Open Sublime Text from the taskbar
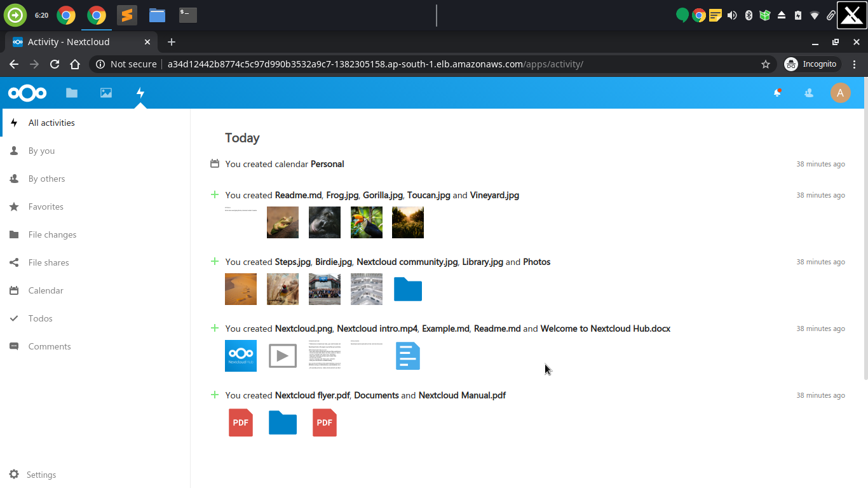The height and width of the screenshot is (488, 868). click(x=127, y=15)
